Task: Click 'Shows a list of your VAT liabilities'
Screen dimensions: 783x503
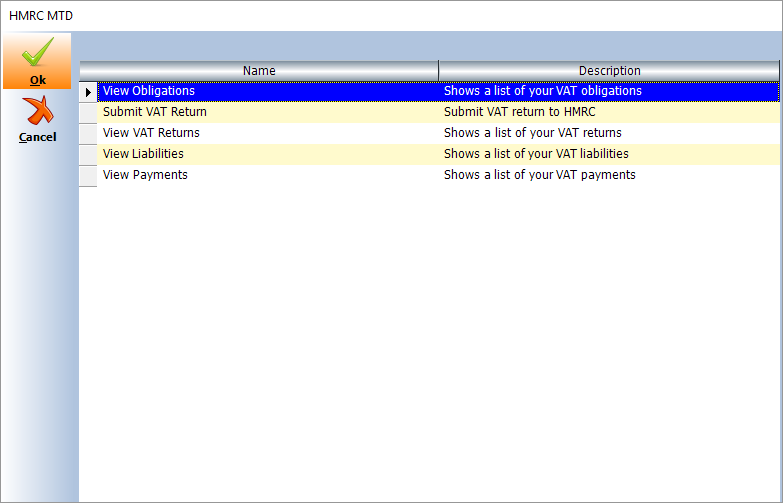Action: coord(536,154)
